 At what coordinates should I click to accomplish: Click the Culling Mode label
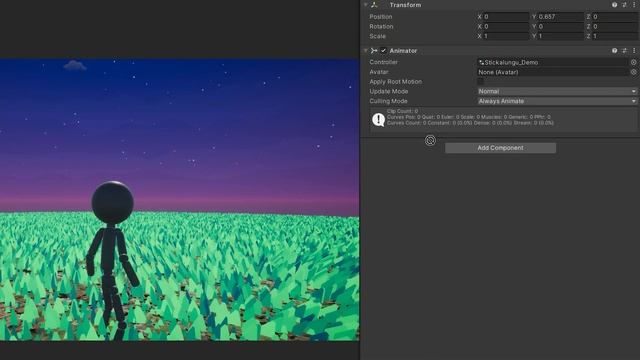point(388,101)
